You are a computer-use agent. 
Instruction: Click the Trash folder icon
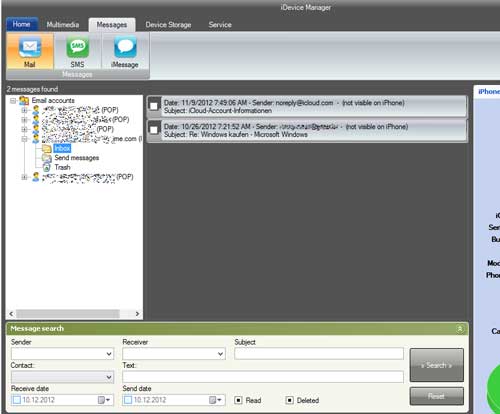point(46,167)
